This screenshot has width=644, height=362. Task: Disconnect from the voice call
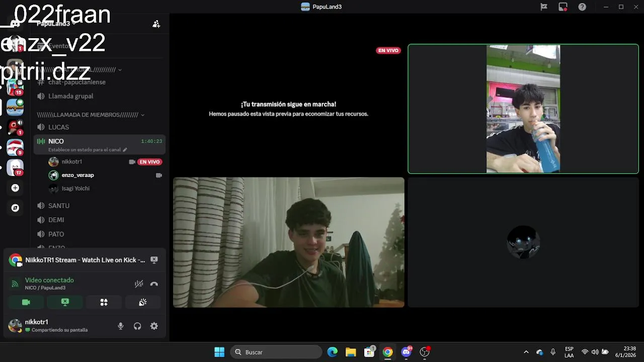click(x=154, y=284)
